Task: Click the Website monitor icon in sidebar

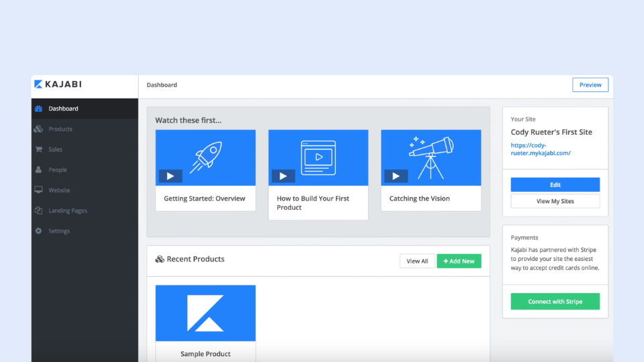Action: click(39, 190)
